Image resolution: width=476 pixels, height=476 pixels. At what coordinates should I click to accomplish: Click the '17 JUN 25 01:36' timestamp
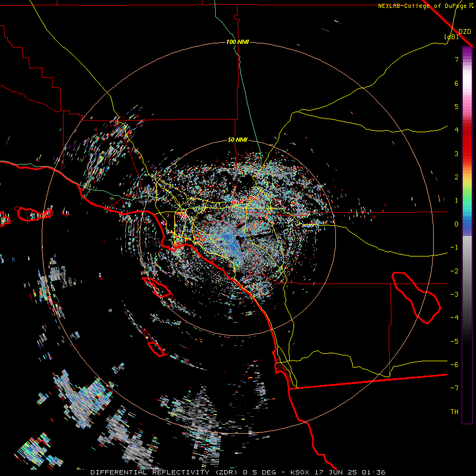[x=349, y=472]
